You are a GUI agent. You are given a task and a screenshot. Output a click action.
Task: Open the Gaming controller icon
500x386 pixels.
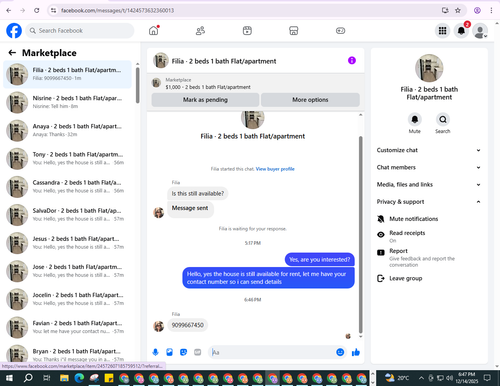pos(340,31)
